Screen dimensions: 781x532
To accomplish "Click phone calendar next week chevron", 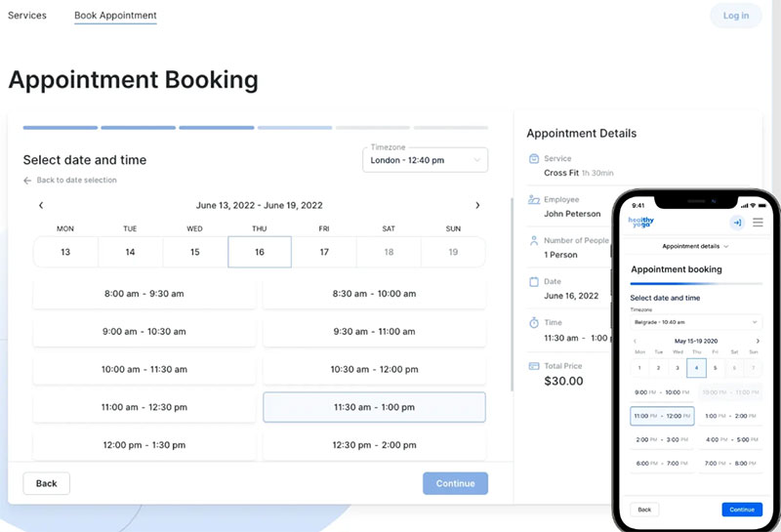I will coord(758,342).
